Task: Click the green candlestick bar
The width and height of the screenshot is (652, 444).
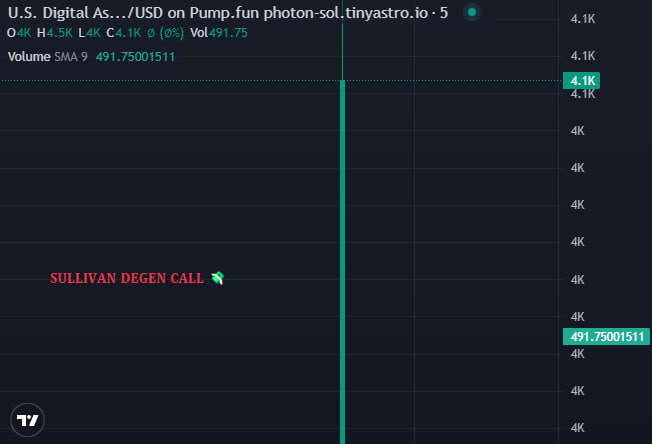Action: (x=343, y=262)
